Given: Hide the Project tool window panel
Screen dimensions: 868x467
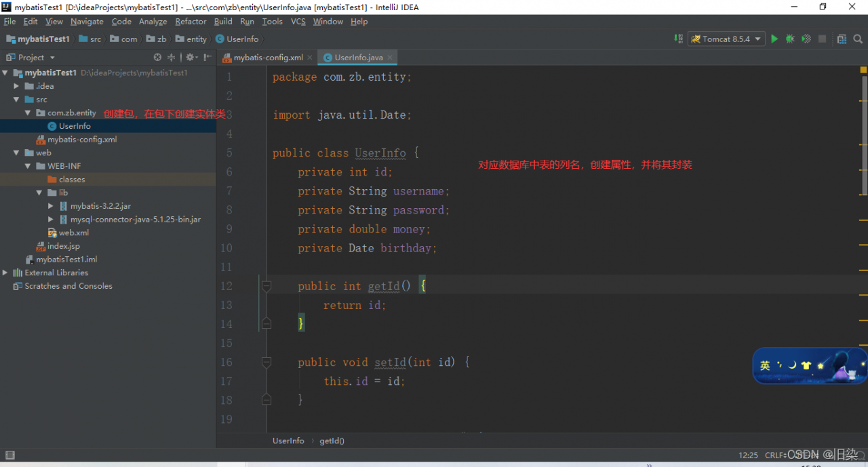Looking at the screenshot, I should click(x=206, y=58).
